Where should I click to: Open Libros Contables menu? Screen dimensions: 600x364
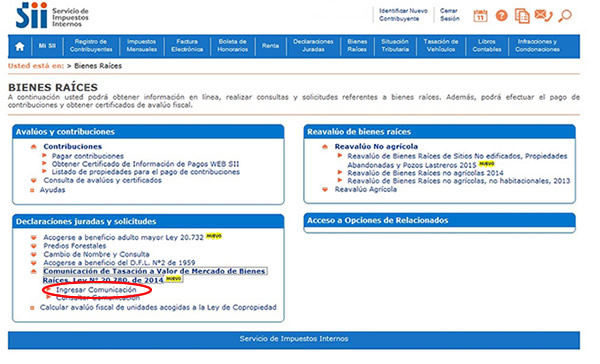pyautogui.click(x=487, y=46)
